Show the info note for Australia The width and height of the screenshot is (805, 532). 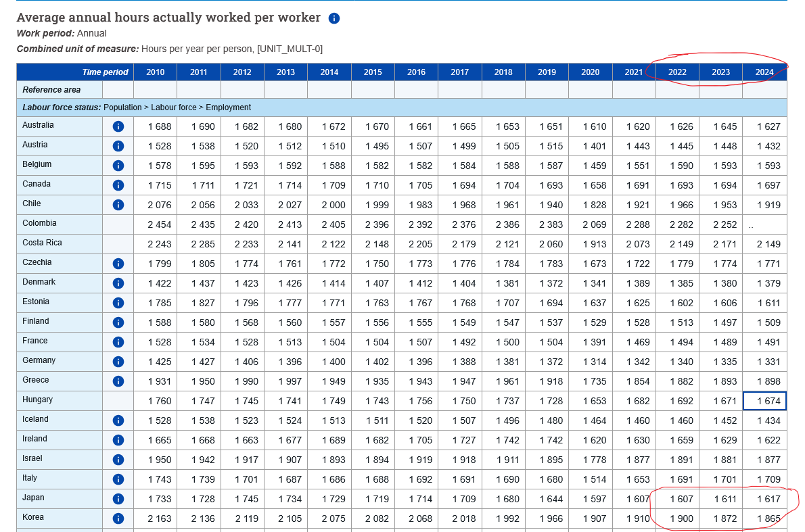(x=118, y=126)
